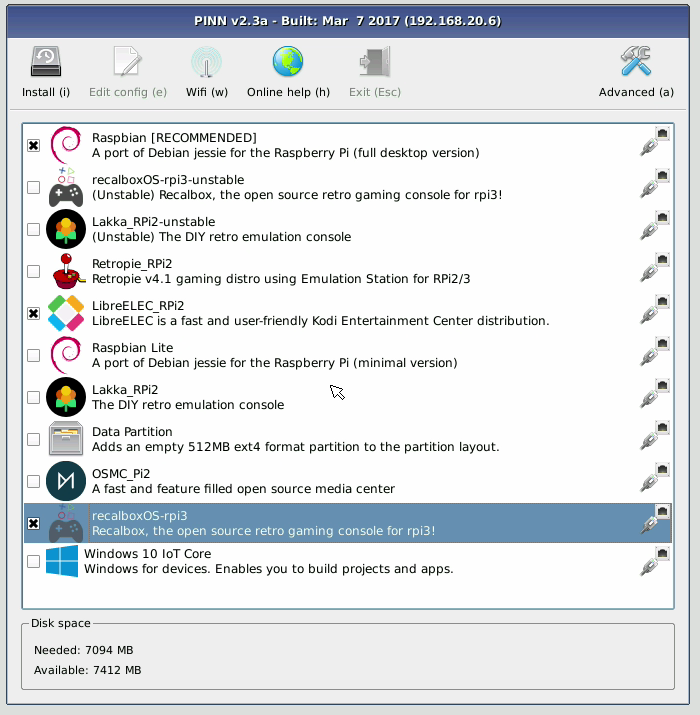This screenshot has width=700, height=715.
Task: Click the Windows 10 IoT logo
Action: [62, 561]
